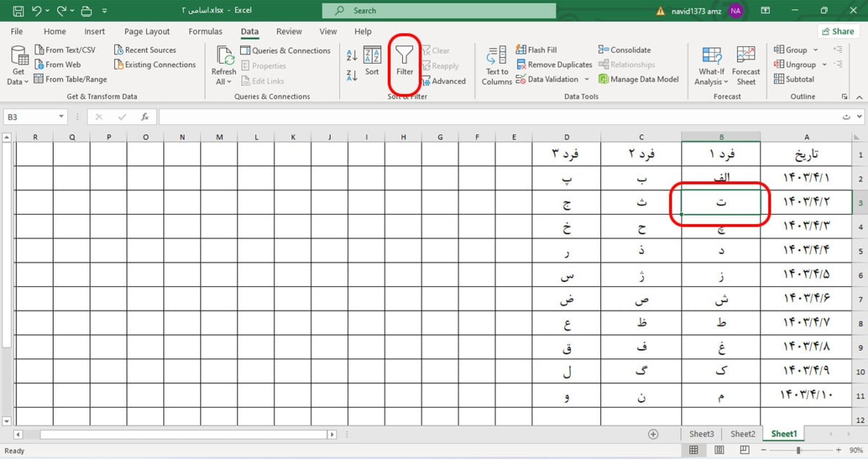The image size is (868, 459).
Task: Open Queries & Connections pane
Action: (x=285, y=51)
